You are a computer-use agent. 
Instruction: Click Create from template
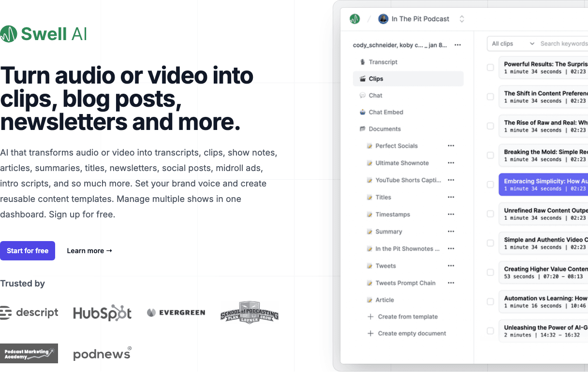[402, 317]
